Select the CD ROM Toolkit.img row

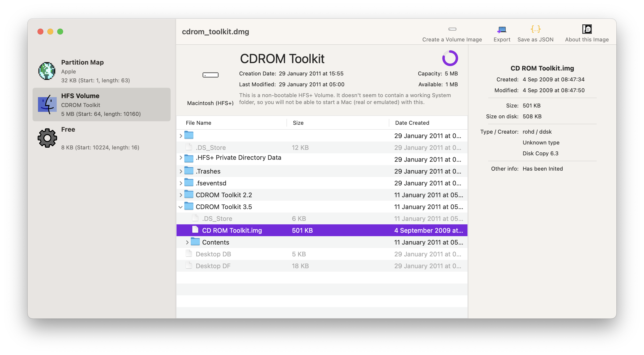[322, 230]
